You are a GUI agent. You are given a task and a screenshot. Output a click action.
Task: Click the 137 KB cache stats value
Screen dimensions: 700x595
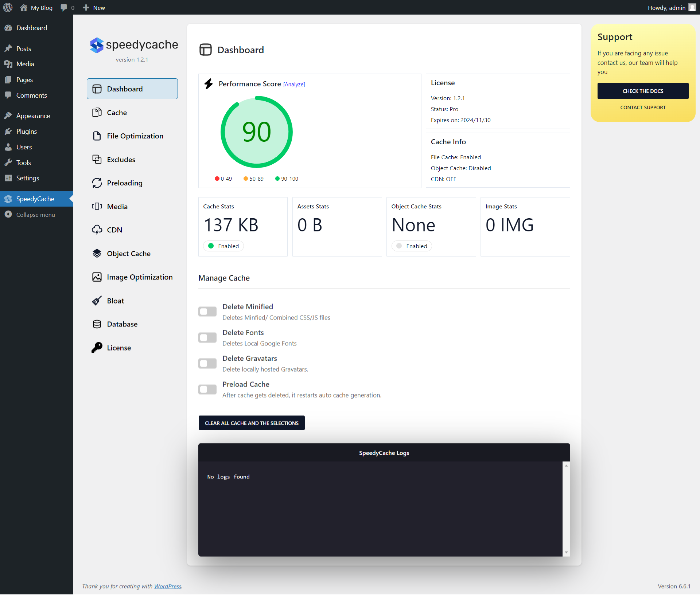[x=231, y=225]
